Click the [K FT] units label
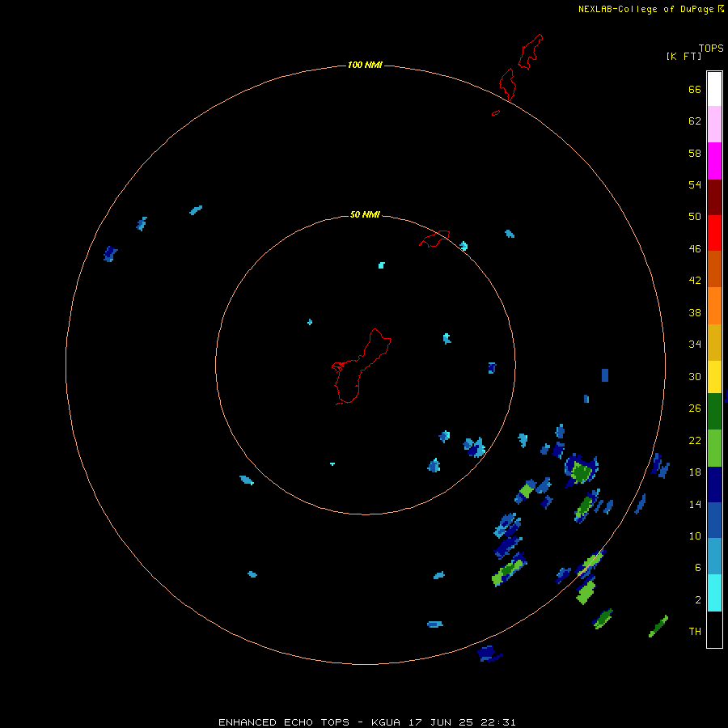The image size is (728, 728). tap(684, 56)
